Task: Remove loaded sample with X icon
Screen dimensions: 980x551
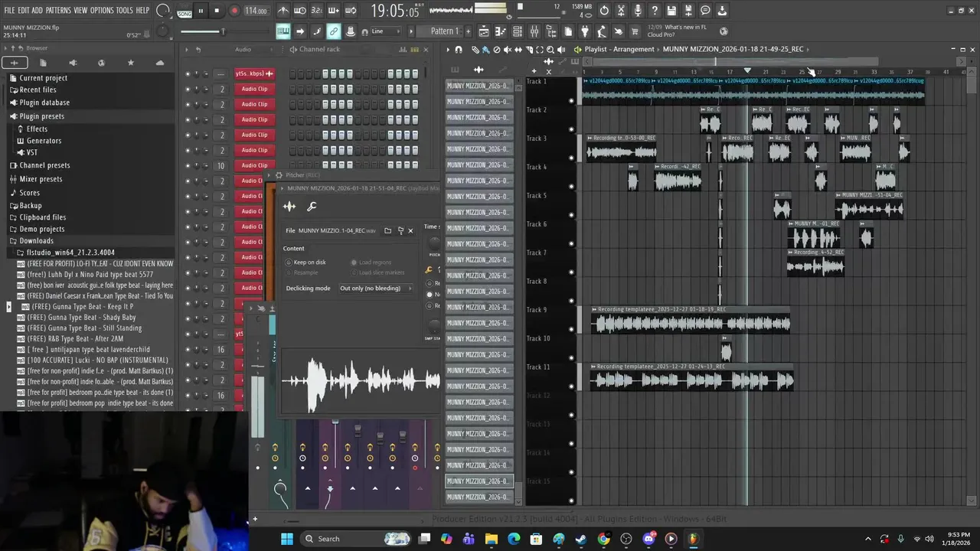Action: coord(410,230)
